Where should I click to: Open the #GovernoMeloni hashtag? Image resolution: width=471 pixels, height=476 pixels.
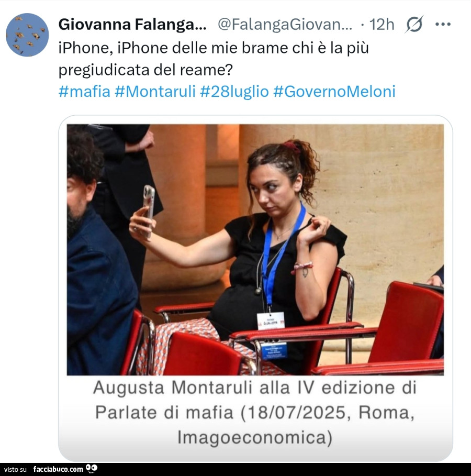(334, 91)
